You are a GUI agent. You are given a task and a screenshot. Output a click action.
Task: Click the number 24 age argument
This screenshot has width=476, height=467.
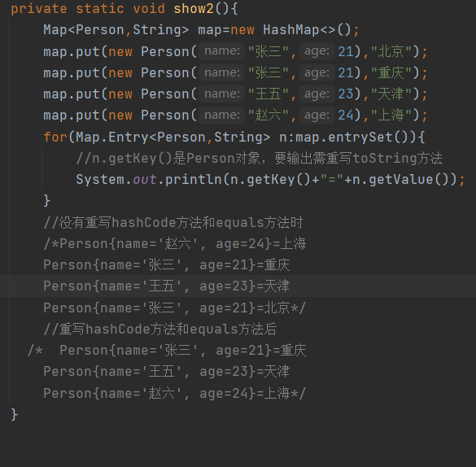[346, 116]
